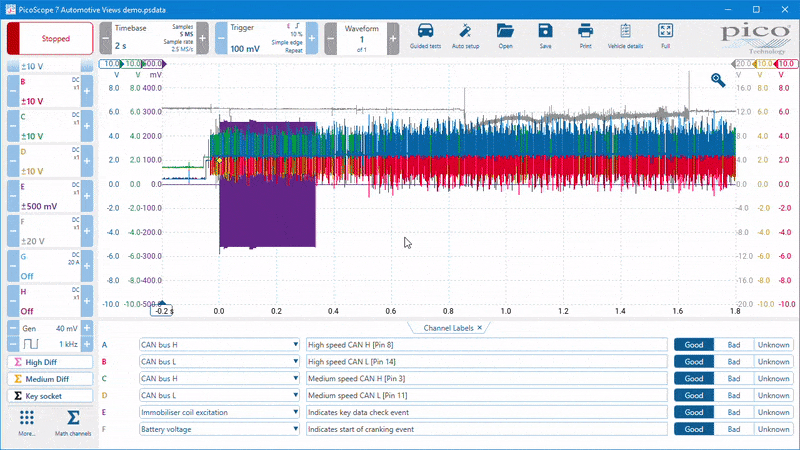This screenshot has width=800, height=450.
Task: Switch to Full screen view
Action: pos(665,37)
